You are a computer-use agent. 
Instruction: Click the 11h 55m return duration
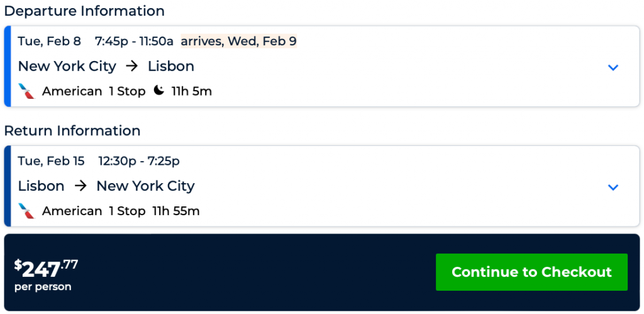pos(176,211)
